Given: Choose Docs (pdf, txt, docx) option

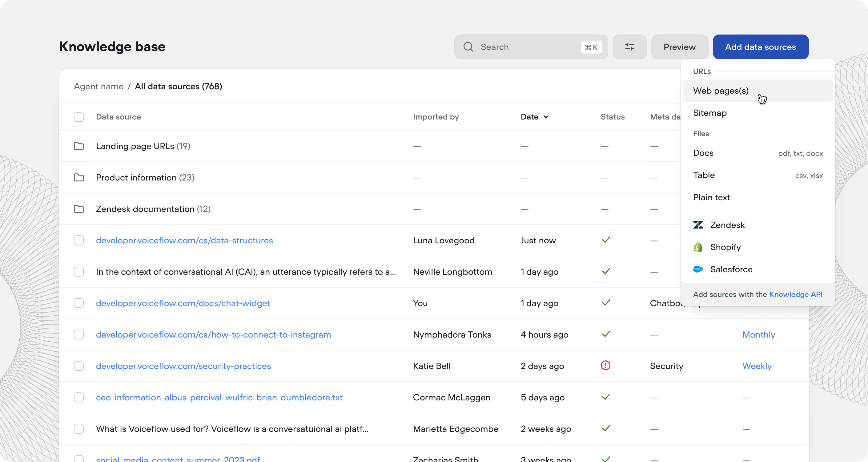Looking at the screenshot, I should click(758, 153).
